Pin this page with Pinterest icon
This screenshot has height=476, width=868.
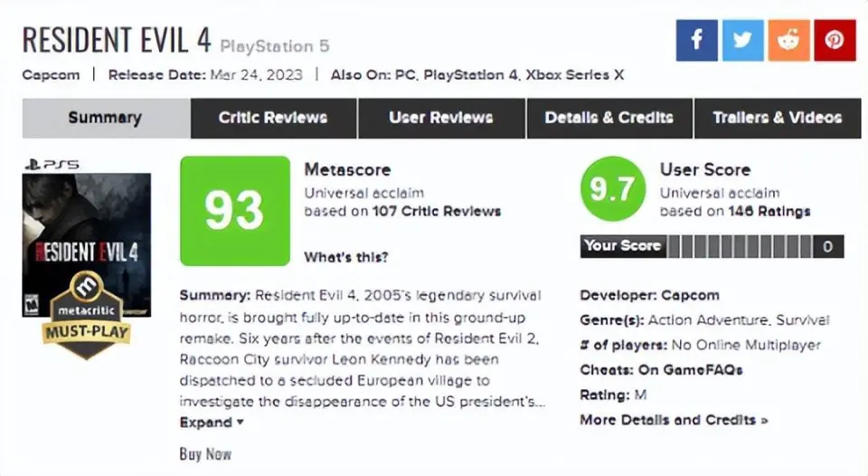tap(835, 41)
